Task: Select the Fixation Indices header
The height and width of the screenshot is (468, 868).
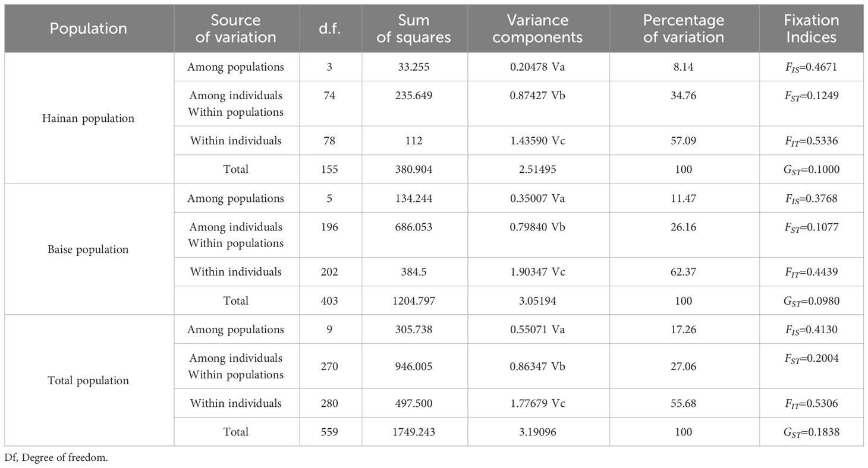Action: 811,29
